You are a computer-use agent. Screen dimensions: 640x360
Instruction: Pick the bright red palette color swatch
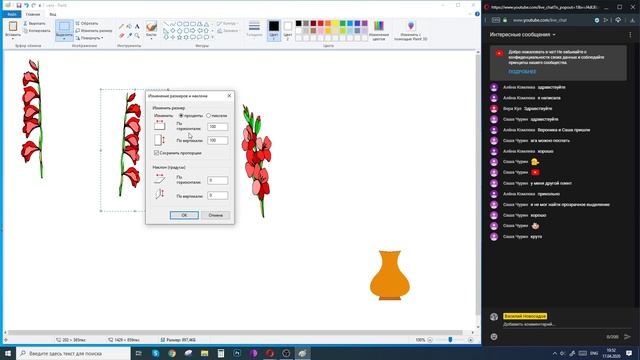point(320,23)
